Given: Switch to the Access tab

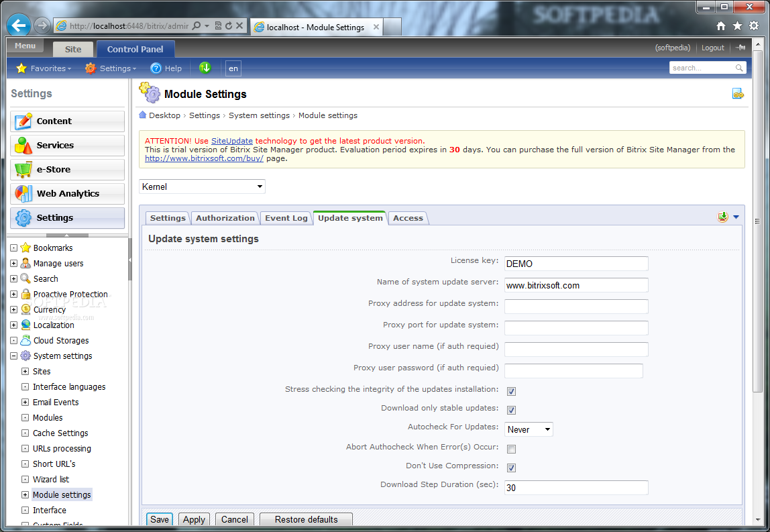Looking at the screenshot, I should [408, 218].
